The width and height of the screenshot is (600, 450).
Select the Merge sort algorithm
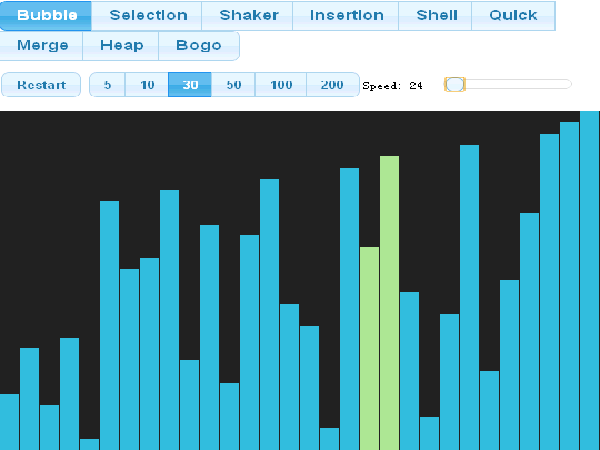click(x=43, y=46)
